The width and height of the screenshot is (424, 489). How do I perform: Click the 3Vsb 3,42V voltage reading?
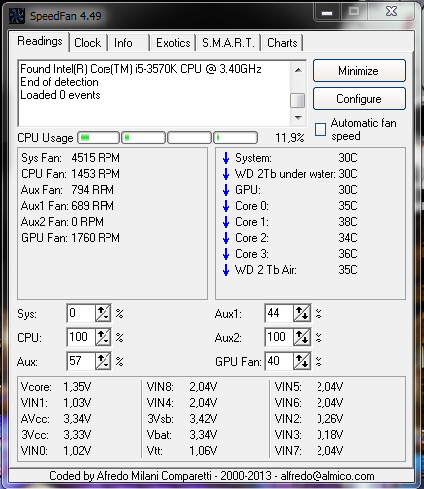click(182, 419)
